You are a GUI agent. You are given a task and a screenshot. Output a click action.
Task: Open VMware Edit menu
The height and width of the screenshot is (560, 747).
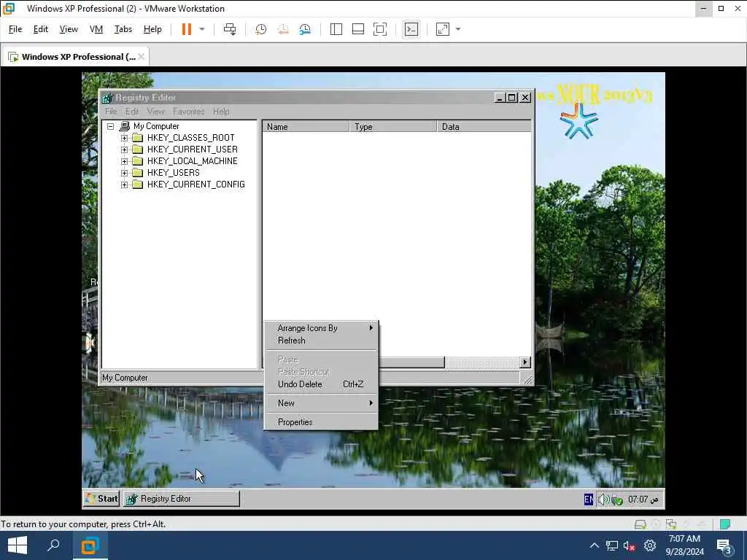(x=41, y=29)
